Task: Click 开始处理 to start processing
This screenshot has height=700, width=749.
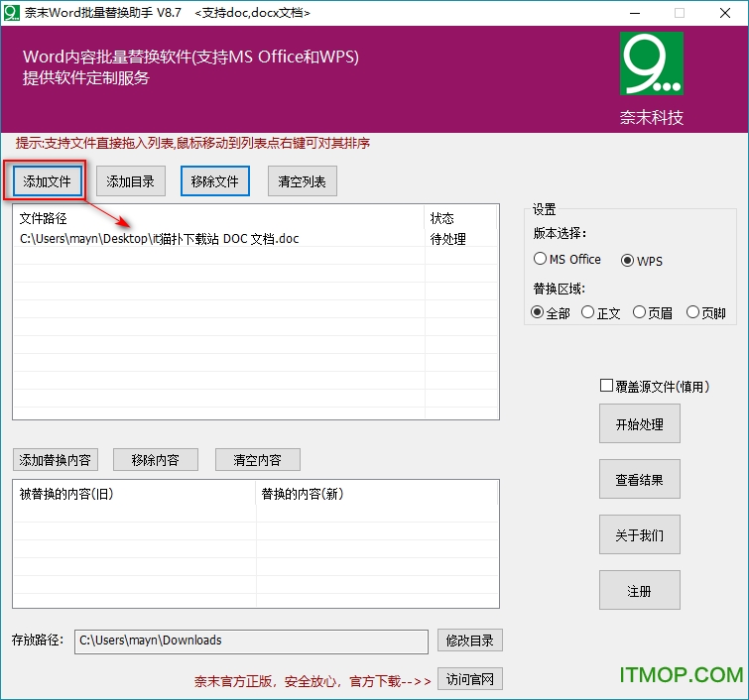Action: coord(640,423)
